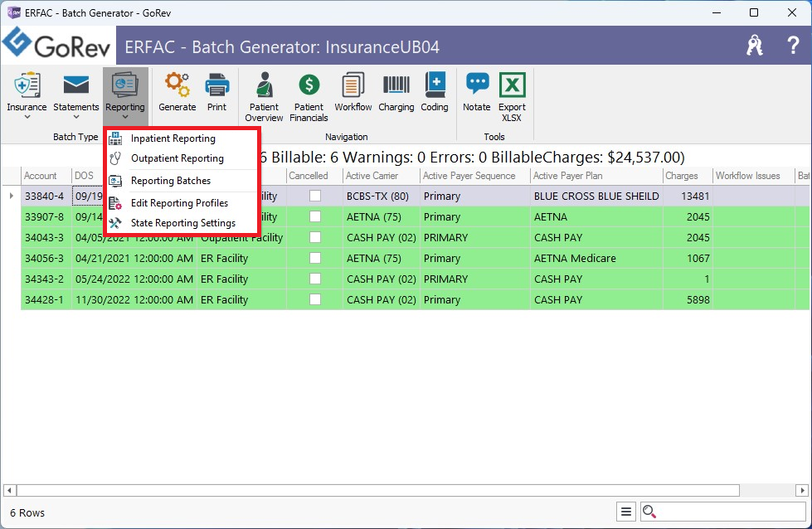Click the Reporting Batches menu icon
The width and height of the screenshot is (812, 529).
[x=115, y=181]
